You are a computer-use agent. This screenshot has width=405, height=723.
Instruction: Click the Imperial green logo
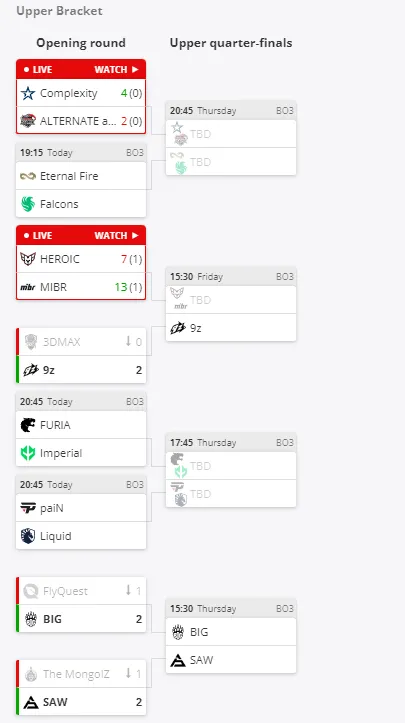tap(28, 453)
